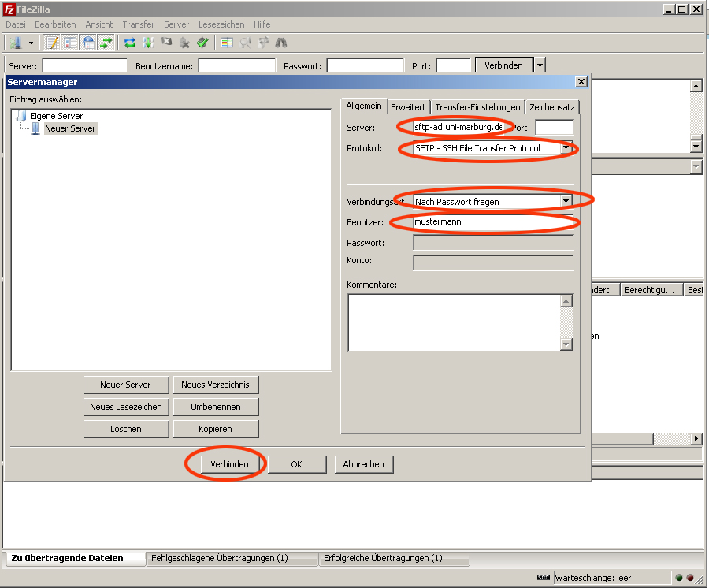Click the quickconnect Benutzername field
The height and width of the screenshot is (588, 709).
[x=237, y=65]
